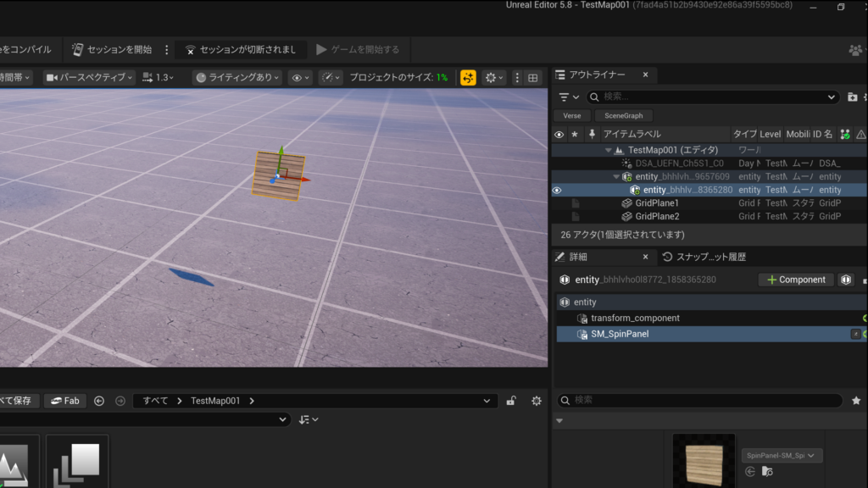Open the パースペクティブ view mode dropdown
868x488 pixels.
[x=89, y=77]
